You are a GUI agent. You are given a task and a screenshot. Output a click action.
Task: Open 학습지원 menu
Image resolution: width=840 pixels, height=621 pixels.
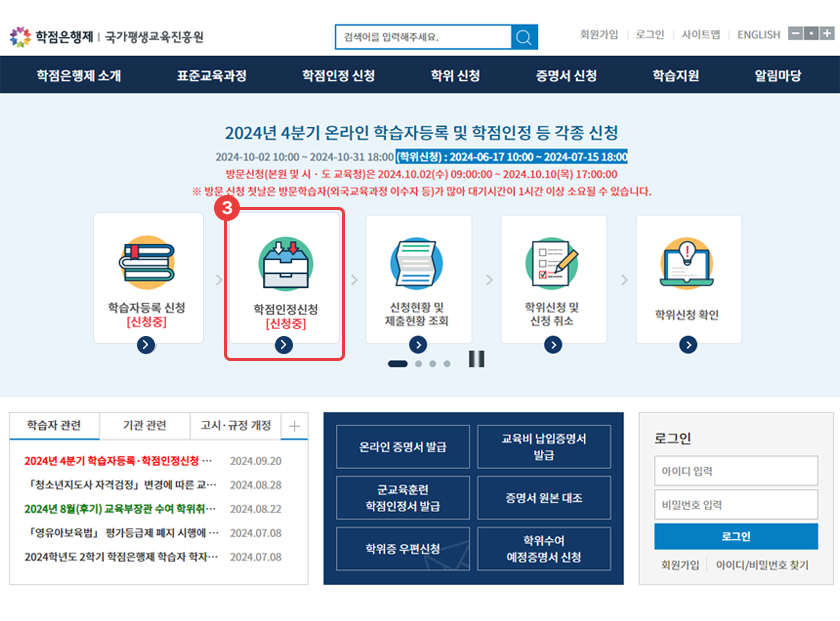676,76
